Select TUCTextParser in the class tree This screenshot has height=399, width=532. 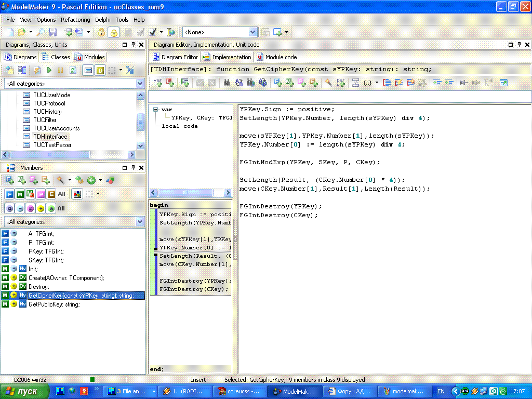[52, 145]
